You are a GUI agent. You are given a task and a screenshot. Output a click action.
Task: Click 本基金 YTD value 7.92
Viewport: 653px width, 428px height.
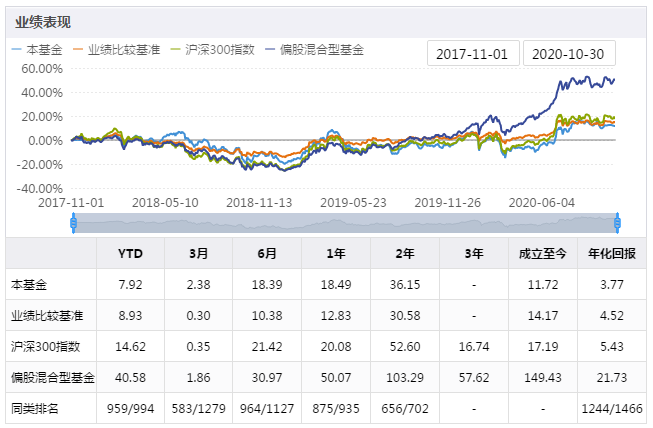point(130,285)
